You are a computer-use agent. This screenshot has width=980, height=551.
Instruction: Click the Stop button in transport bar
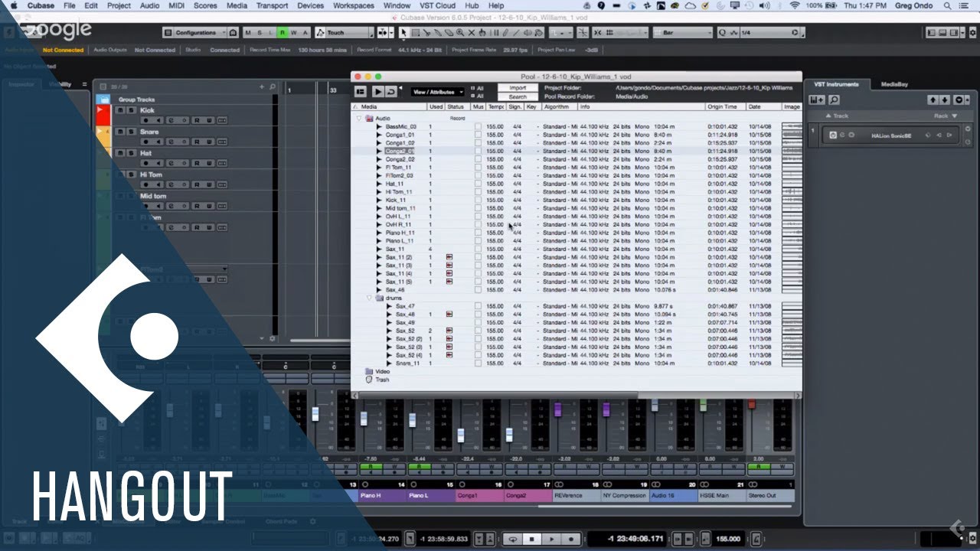532,539
